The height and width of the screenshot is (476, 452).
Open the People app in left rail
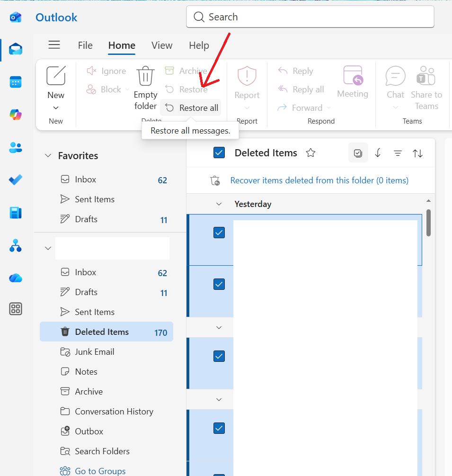(16, 147)
